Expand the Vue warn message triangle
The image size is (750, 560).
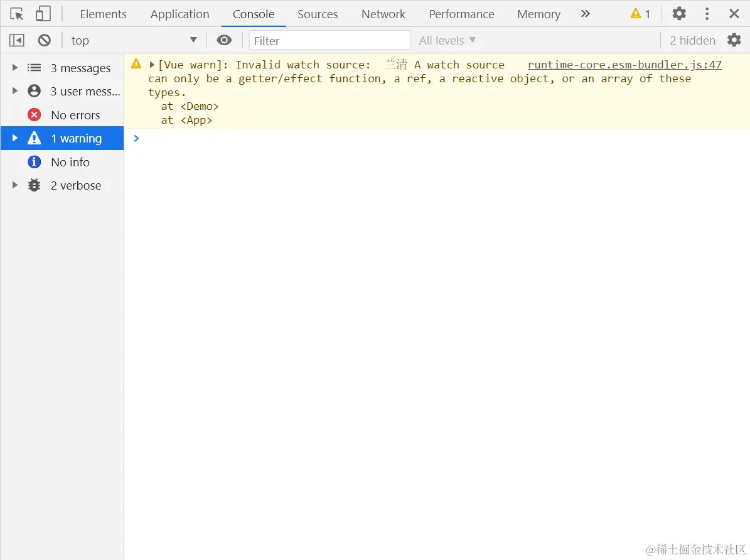[152, 65]
